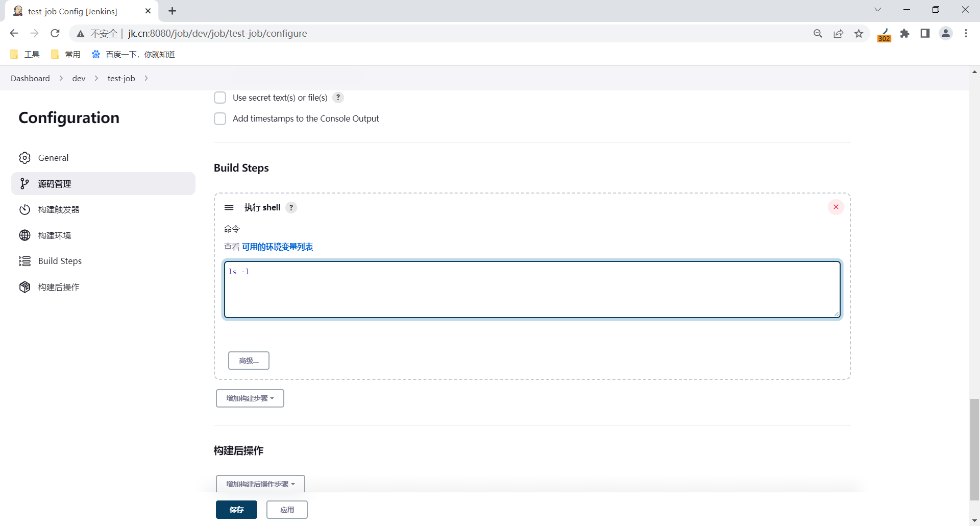The image size is (980, 526).
Task: Go to 构建环境 section
Action: (x=103, y=235)
